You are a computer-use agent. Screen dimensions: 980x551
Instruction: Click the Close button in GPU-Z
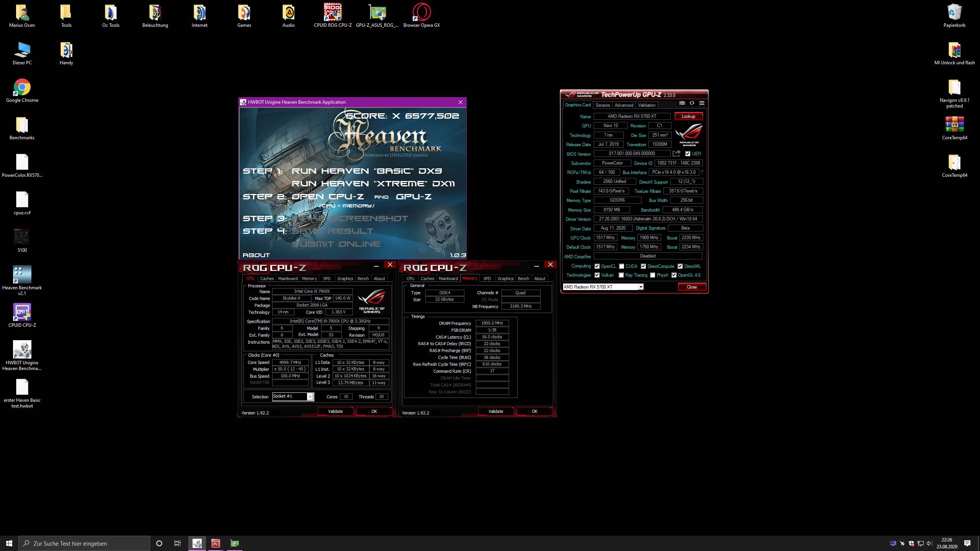tap(692, 287)
